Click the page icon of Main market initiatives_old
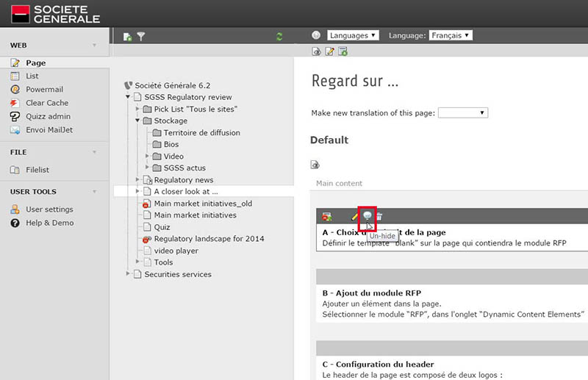588x380 pixels. point(146,204)
